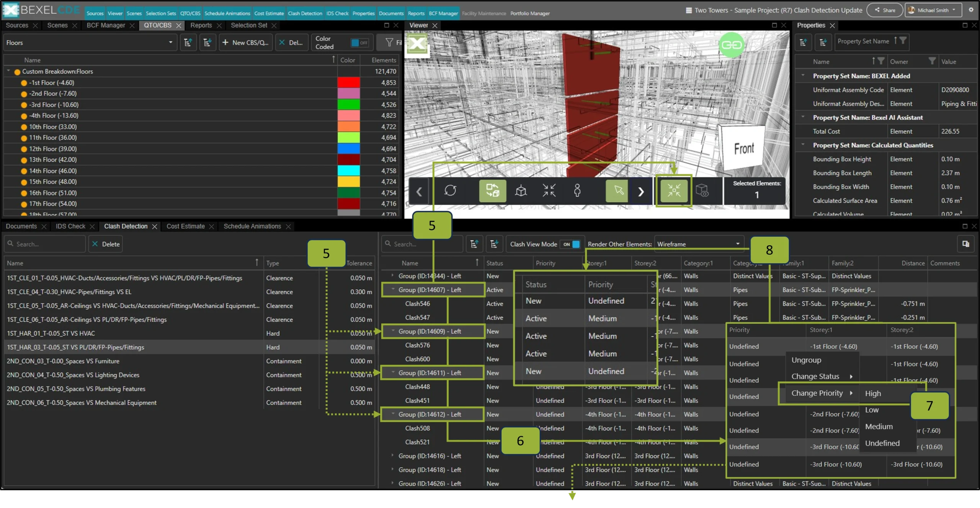The height and width of the screenshot is (508, 980).
Task: Click expand-all icon in clash results toolbar
Action: tap(474, 244)
